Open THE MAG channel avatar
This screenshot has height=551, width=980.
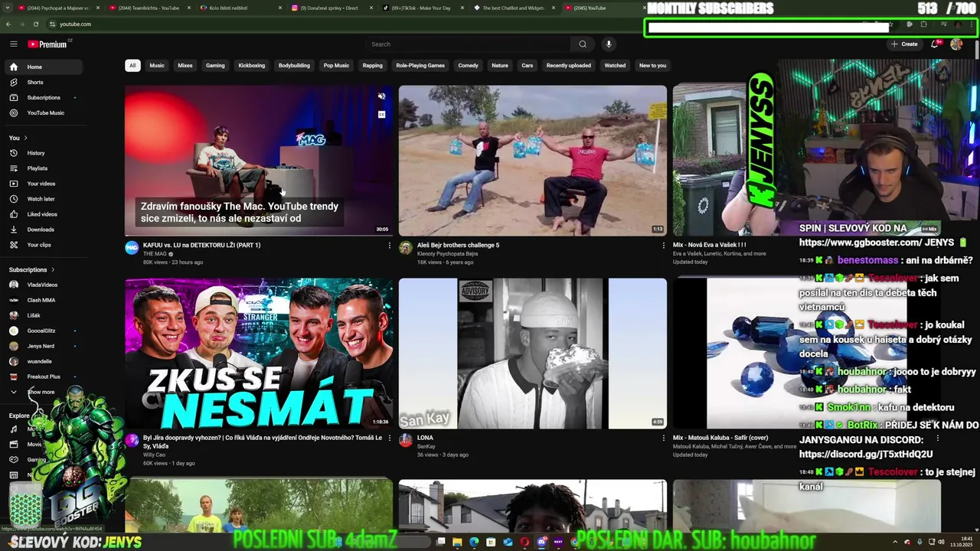point(132,248)
